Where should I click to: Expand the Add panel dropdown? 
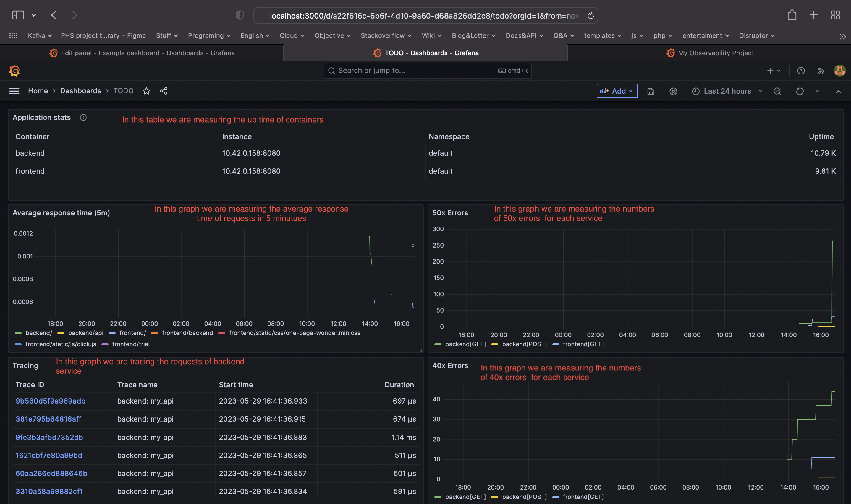pos(617,91)
